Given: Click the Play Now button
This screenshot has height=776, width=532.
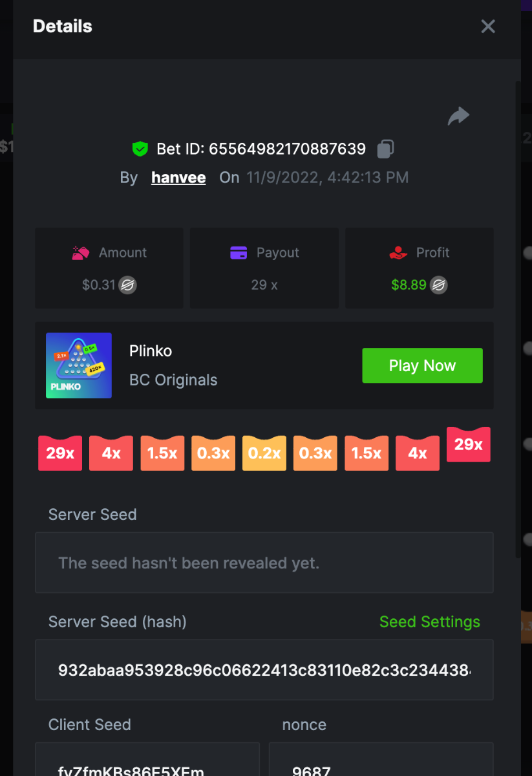Looking at the screenshot, I should [x=422, y=365].
